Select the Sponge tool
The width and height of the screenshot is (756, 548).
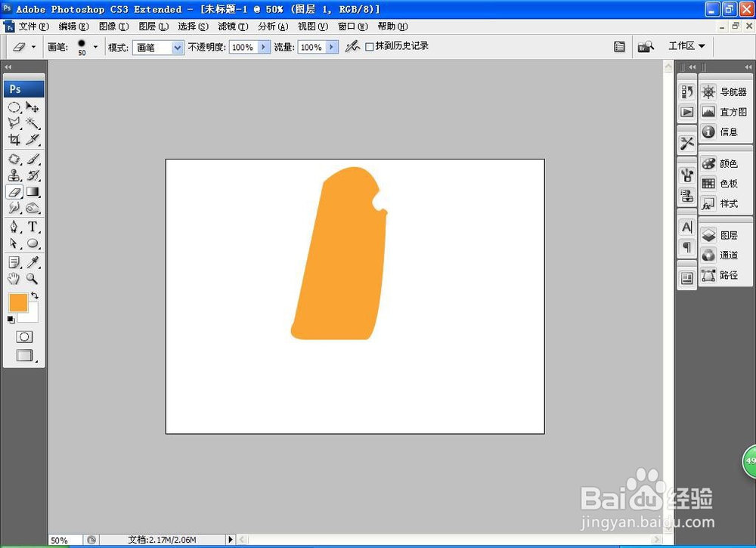[33, 208]
